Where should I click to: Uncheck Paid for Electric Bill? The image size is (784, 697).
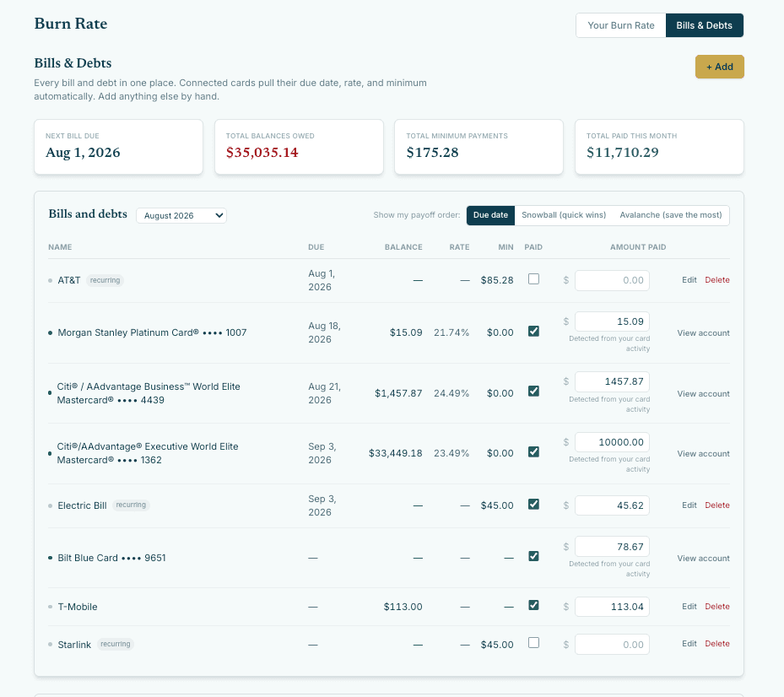coord(533,504)
